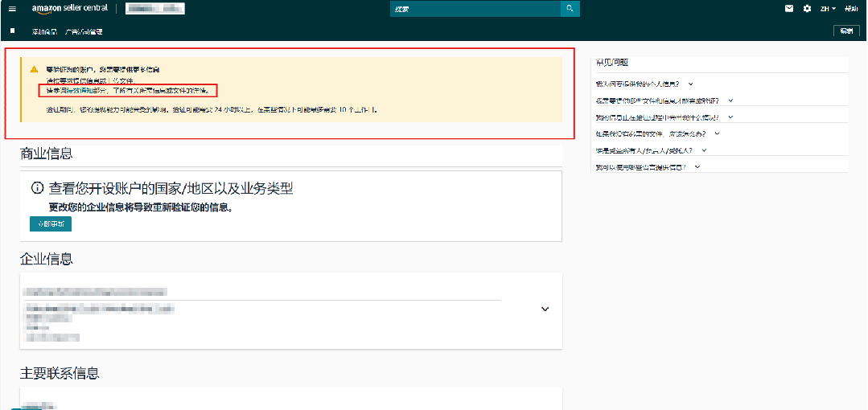
Task: Open the messages envelope icon
Action: tap(789, 9)
